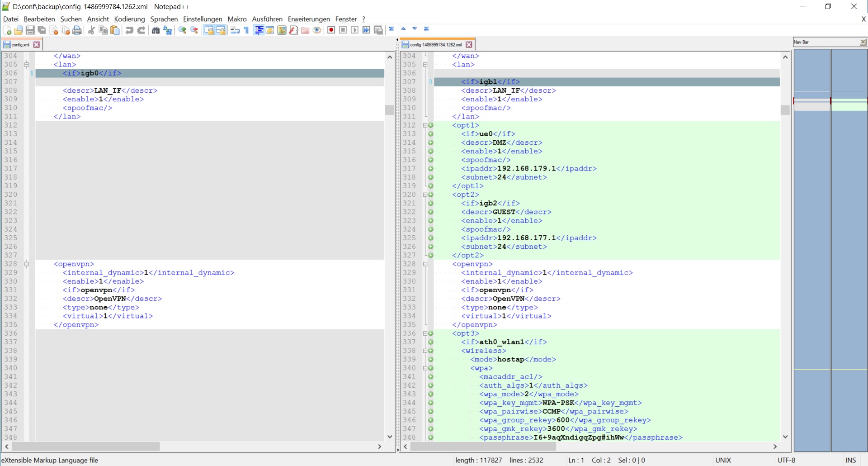
Task: Click the right pane horizontal scrollbar thumb
Action: 482,447
